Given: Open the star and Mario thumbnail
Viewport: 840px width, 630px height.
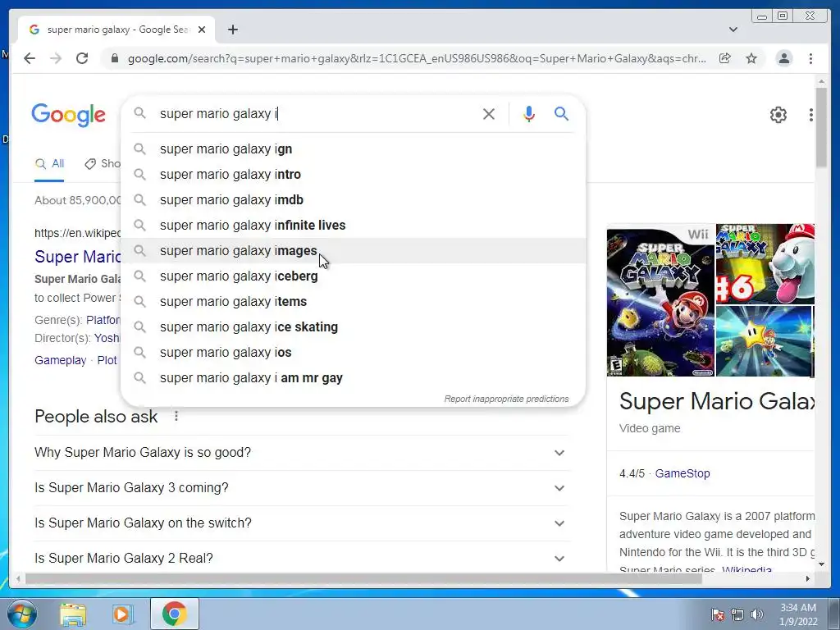Looking at the screenshot, I should pos(764,341).
